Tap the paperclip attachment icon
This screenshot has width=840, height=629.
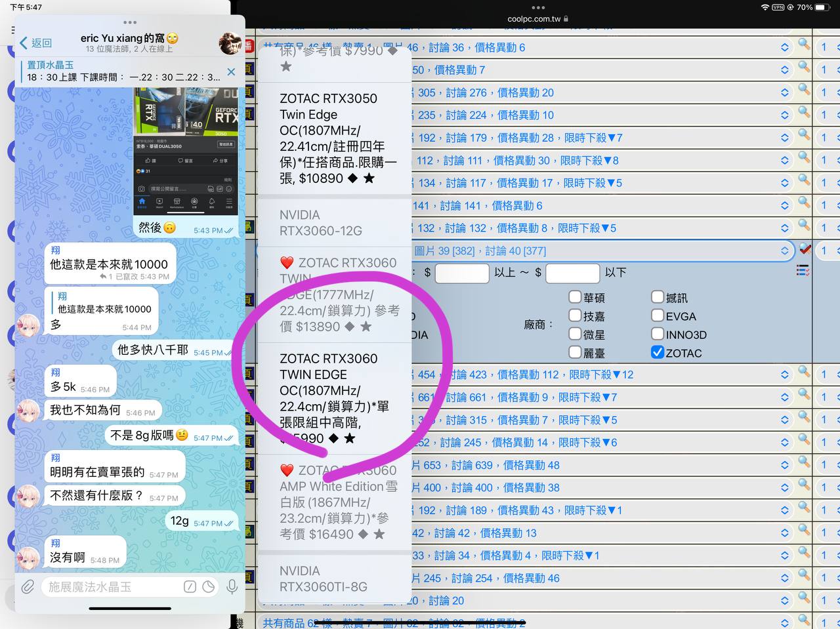coord(28,586)
